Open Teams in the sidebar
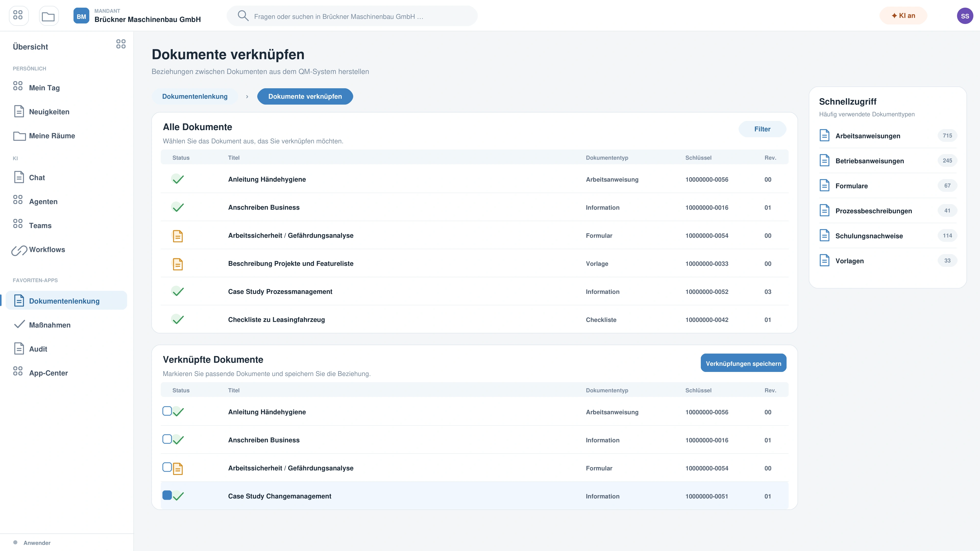Screen dimensions: 980x551 click(x=66, y=225)
